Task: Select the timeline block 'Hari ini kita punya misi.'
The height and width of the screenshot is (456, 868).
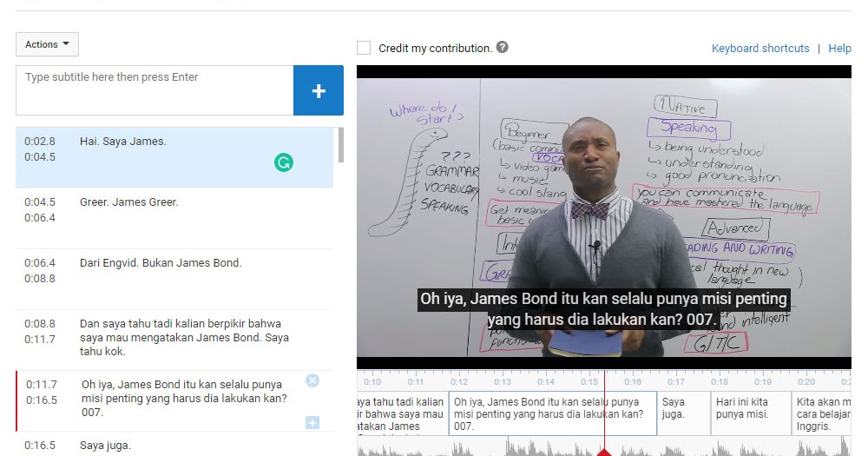Action: (x=751, y=413)
